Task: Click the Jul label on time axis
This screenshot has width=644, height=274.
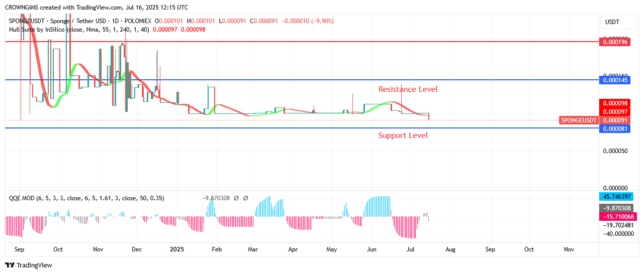Action: click(x=410, y=249)
